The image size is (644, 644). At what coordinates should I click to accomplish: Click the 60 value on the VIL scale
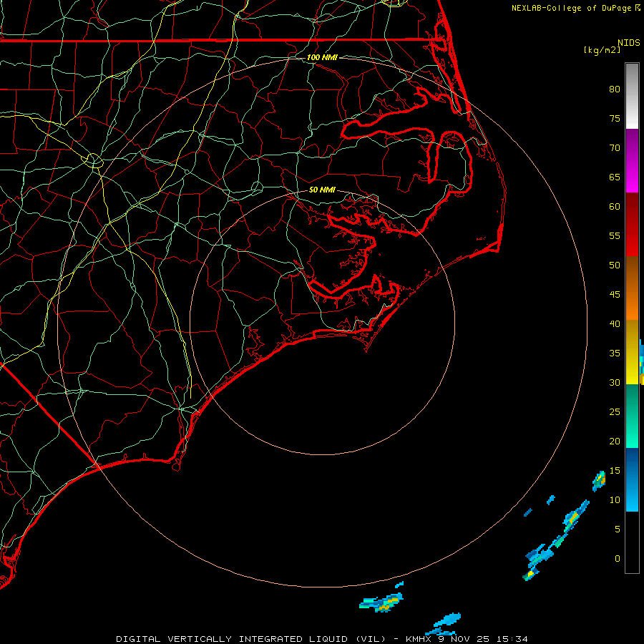615,207
